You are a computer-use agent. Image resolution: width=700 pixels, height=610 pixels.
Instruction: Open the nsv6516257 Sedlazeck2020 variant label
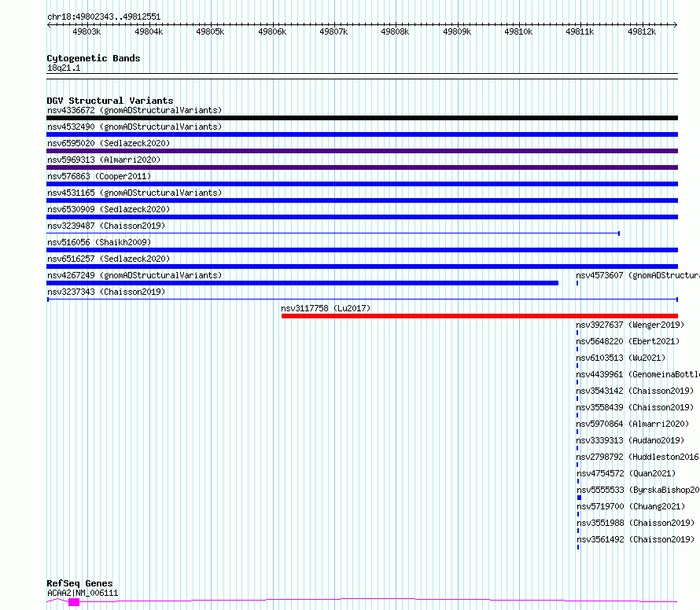coord(109,259)
